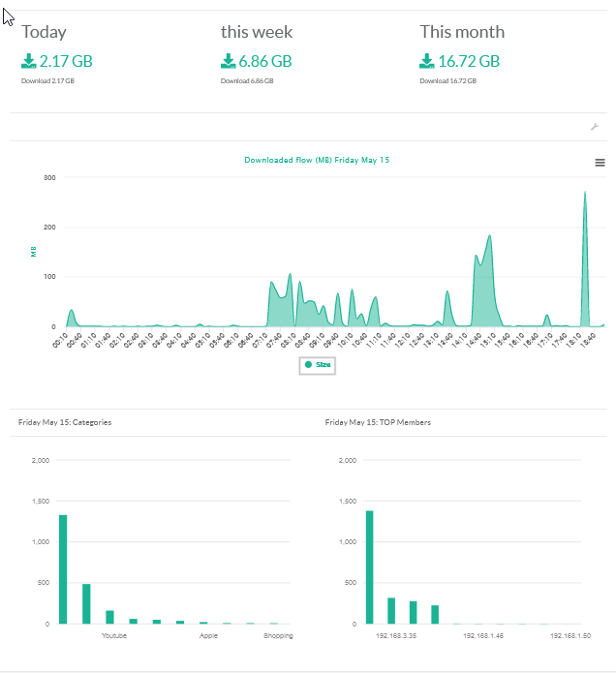
Task: Select the tallest bar in TOP Members
Action: [x=369, y=567]
